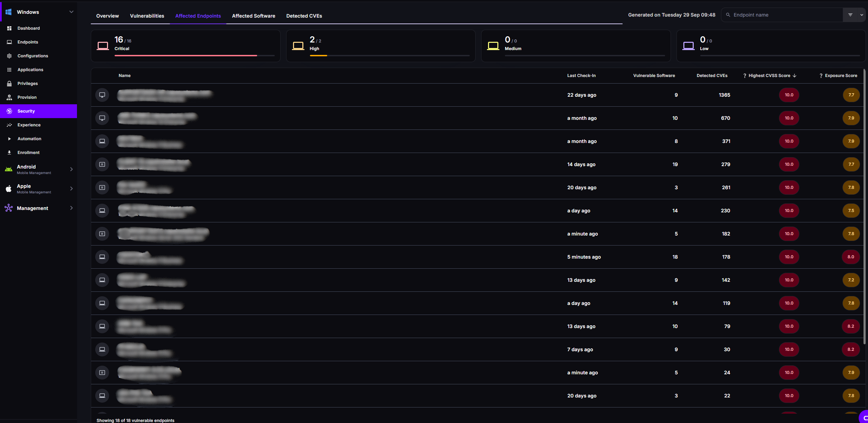Click the Critical endpoints laptop icon
868x423 pixels.
(x=103, y=46)
